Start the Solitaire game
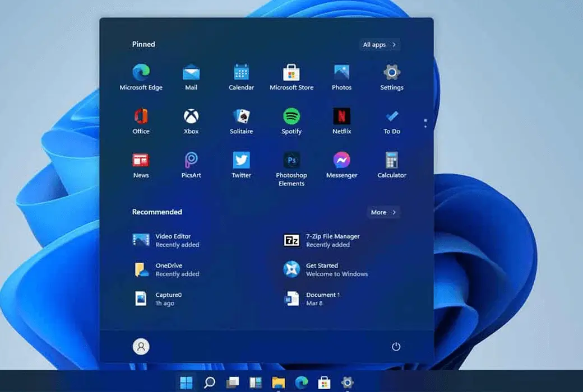Image resolution: width=583 pixels, height=392 pixels. pos(241,121)
